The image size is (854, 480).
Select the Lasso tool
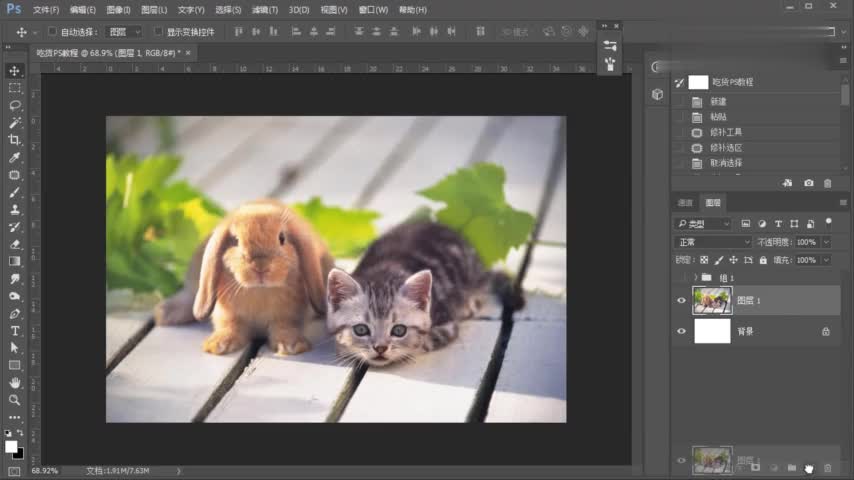(x=15, y=105)
